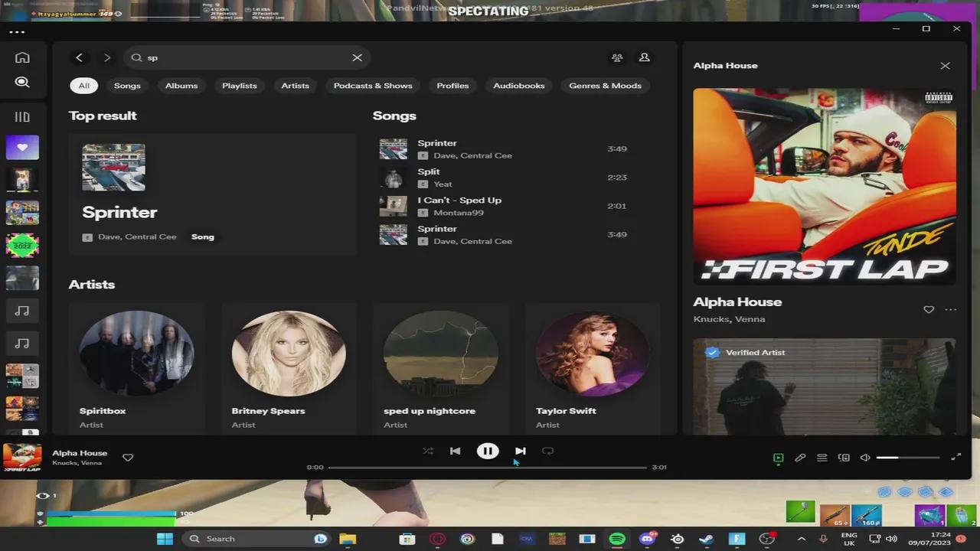Open artist link Yeat

[x=443, y=184]
